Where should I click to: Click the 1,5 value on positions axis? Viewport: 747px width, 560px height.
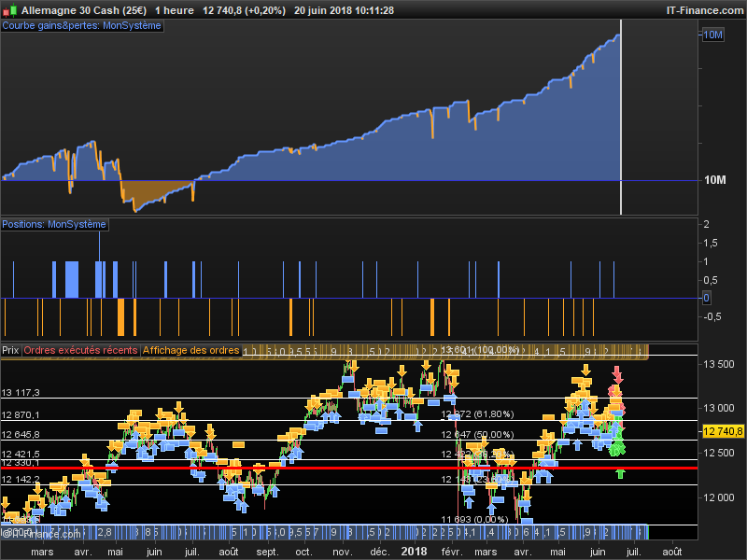[711, 243]
